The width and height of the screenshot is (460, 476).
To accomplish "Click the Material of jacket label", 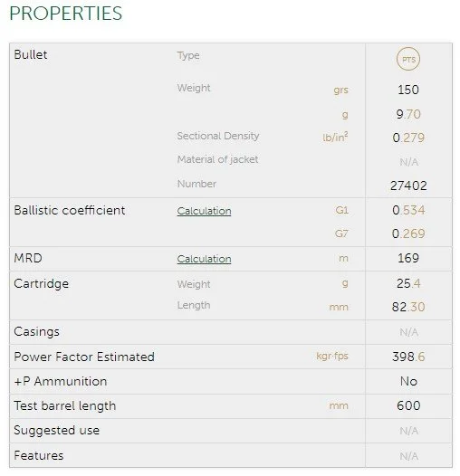I will [217, 159].
